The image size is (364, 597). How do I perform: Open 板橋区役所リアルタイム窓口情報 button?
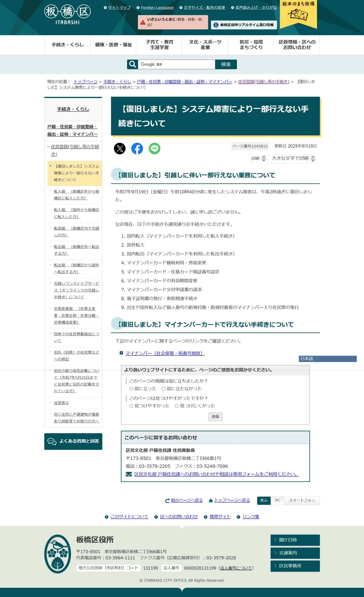coord(244,25)
